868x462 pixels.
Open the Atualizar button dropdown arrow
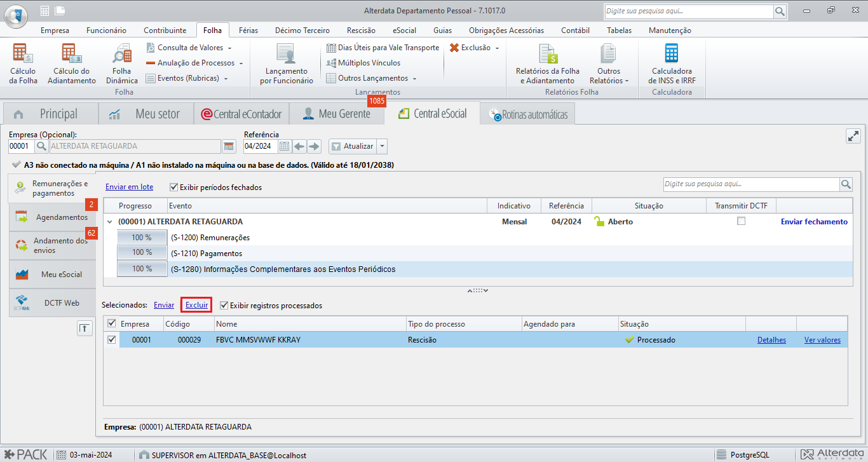[x=382, y=146]
